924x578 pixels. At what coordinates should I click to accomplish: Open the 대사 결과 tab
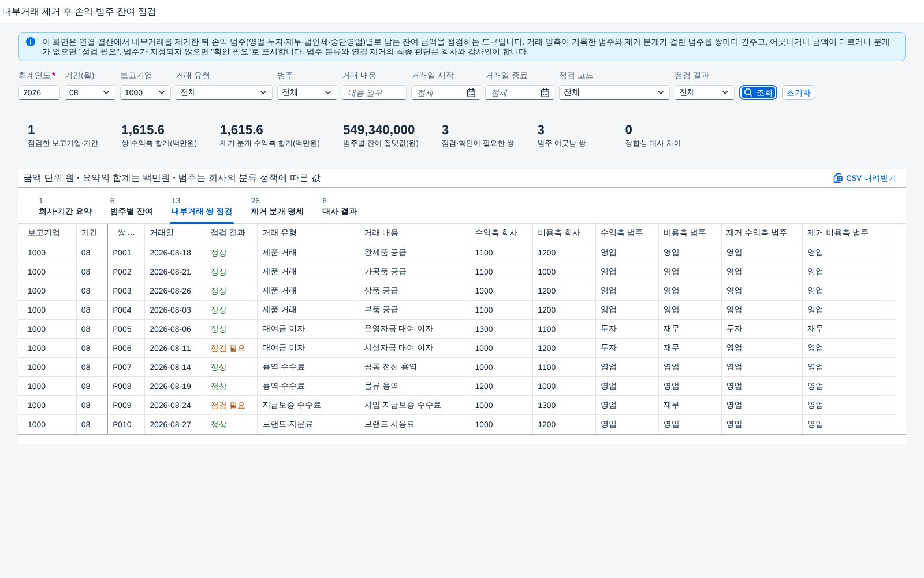pyautogui.click(x=340, y=206)
